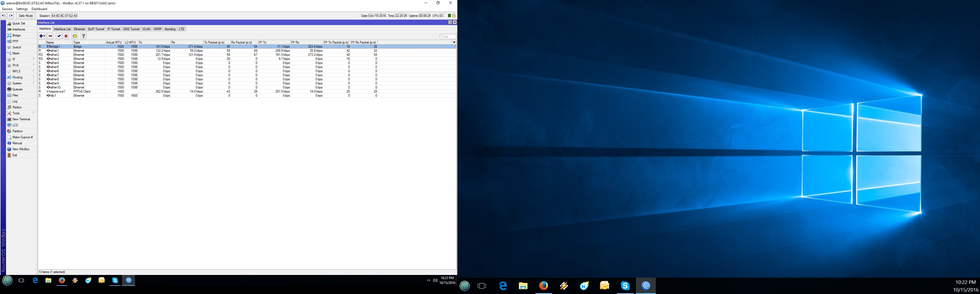This screenshot has height=294, width=980.
Task: Click the Find search field
Action: 447,36
